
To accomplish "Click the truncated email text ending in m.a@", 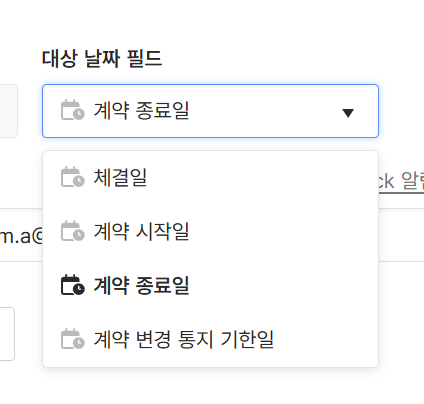I will click(21, 236).
